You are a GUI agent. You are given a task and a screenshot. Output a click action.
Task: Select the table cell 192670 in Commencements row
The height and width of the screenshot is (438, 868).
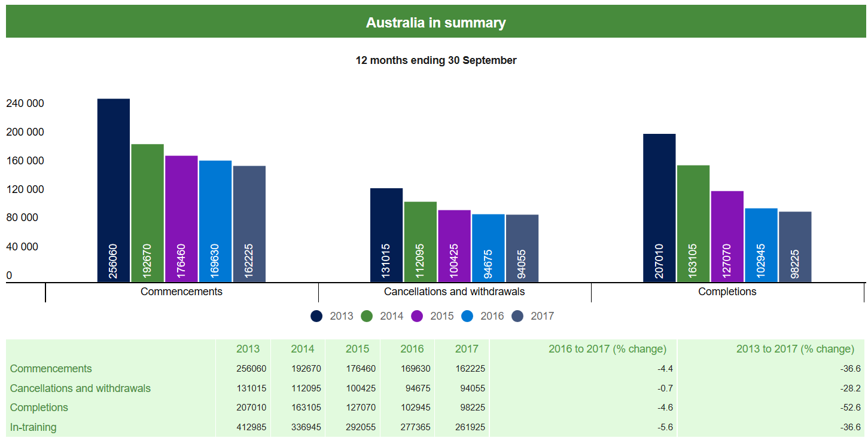pos(306,369)
